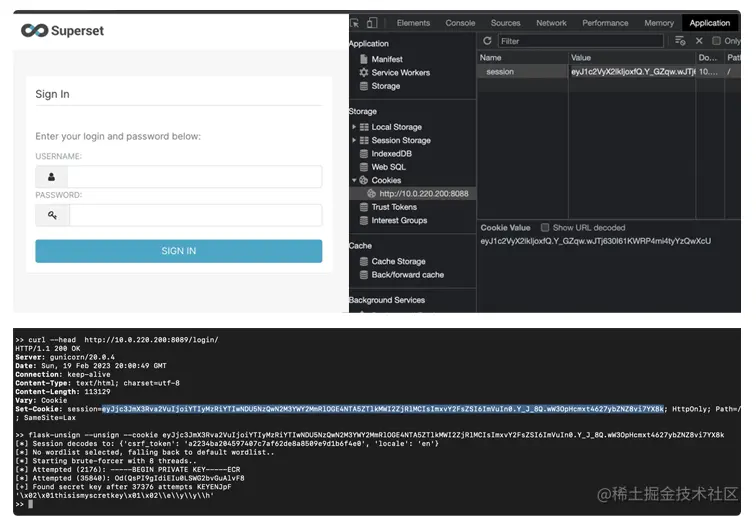
Task: Switch to the Memory tab
Action: pyautogui.click(x=659, y=23)
